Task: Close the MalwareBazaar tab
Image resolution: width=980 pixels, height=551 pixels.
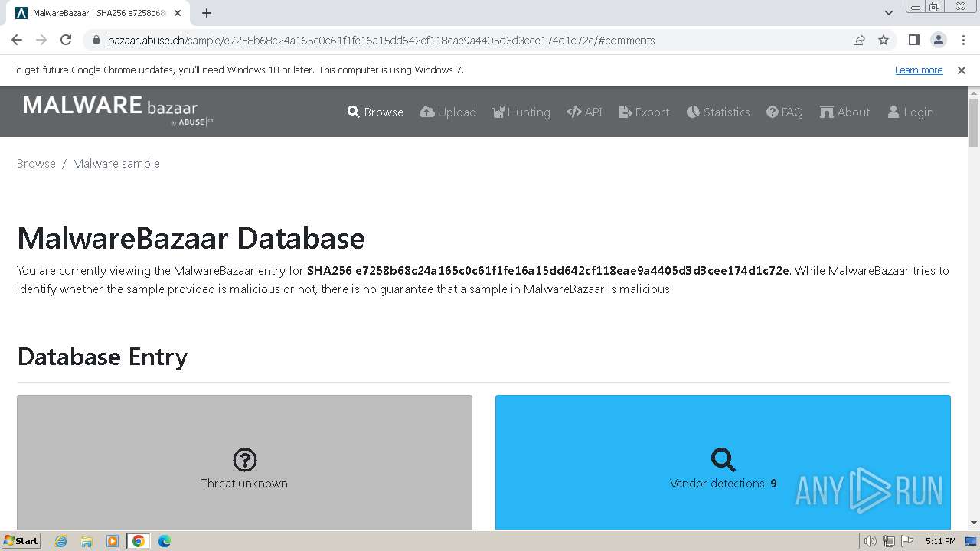Action: coord(178,13)
